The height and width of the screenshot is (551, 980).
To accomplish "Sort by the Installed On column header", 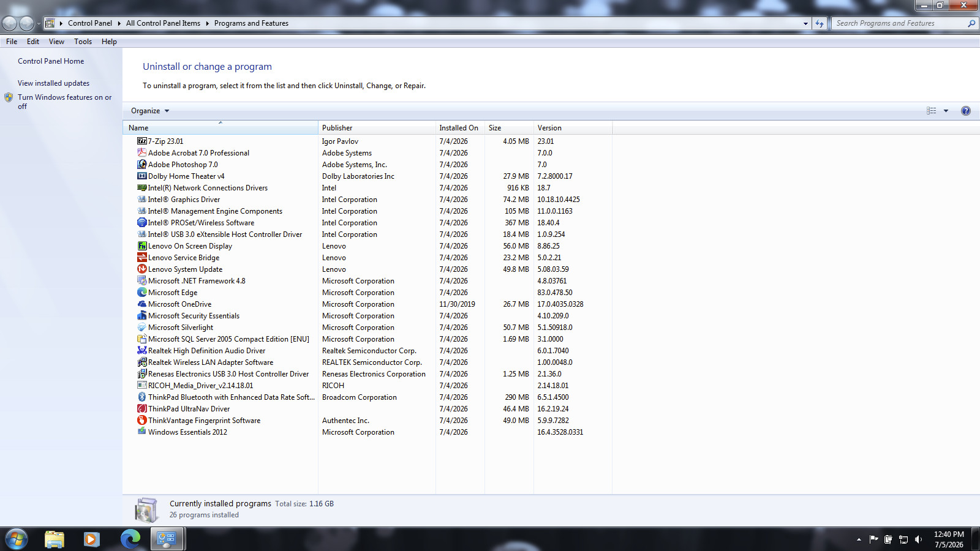I will pos(459,128).
